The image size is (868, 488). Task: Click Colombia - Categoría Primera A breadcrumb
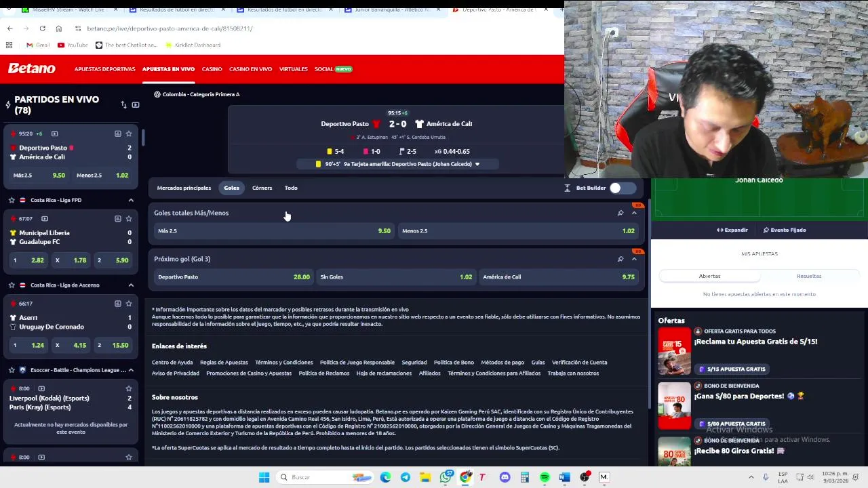(x=201, y=94)
